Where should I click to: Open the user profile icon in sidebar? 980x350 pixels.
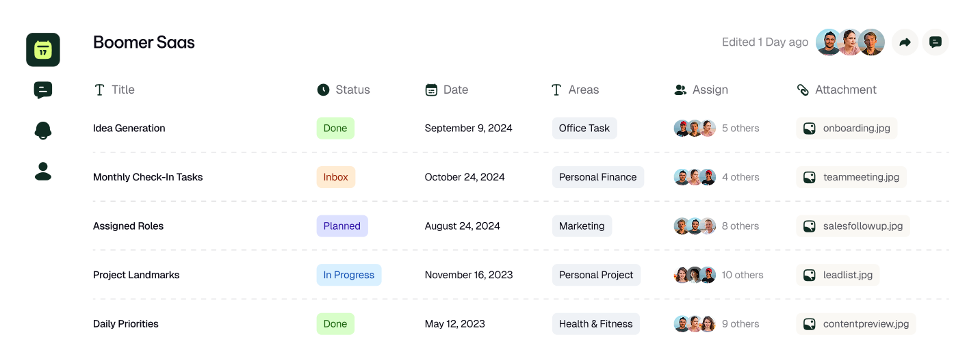pos(43,171)
